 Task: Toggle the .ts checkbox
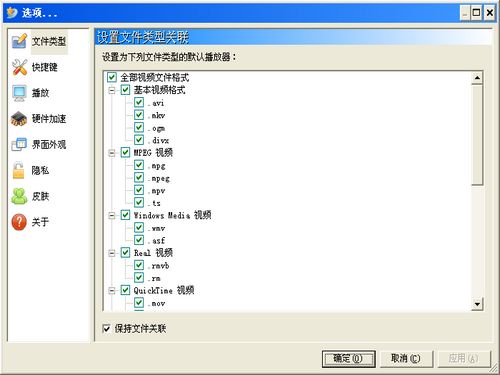point(139,203)
